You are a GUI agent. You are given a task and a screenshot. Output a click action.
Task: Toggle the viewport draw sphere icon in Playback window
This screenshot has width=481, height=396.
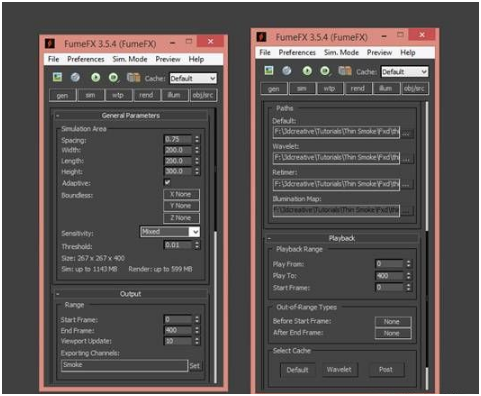coord(287,70)
